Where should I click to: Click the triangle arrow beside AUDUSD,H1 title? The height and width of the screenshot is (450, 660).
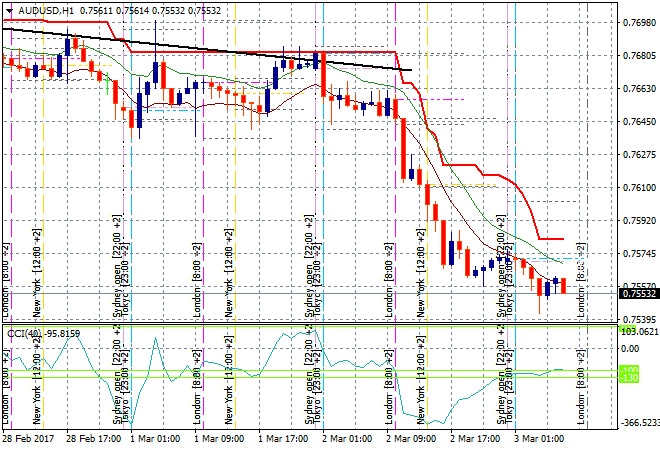8,9
